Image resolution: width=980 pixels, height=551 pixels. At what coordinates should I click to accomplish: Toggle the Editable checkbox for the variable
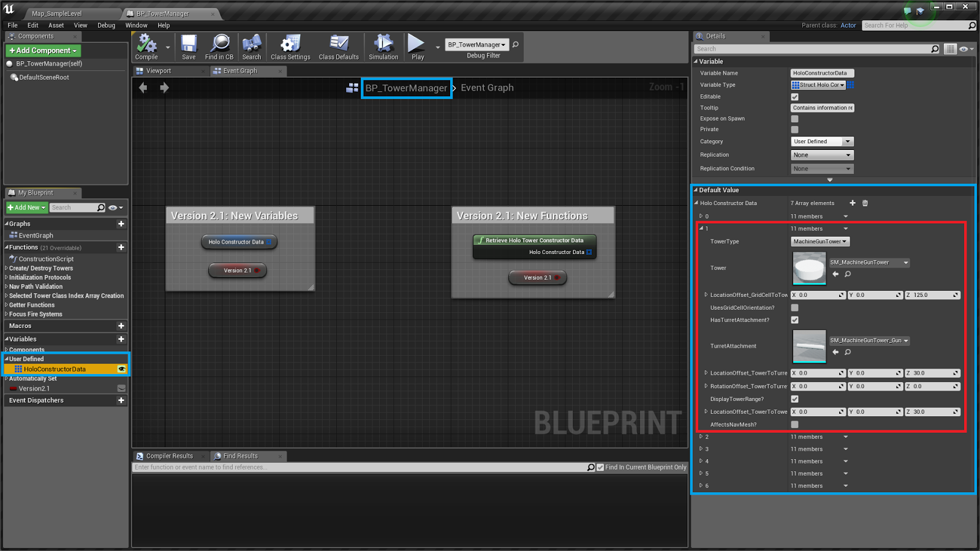(x=794, y=96)
